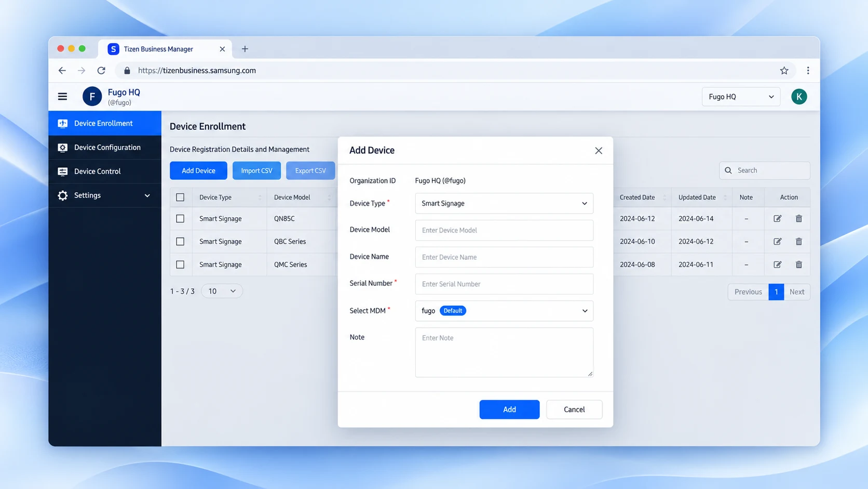Open browser three-dot menu
Image resolution: width=868 pixels, height=489 pixels.
click(x=808, y=71)
